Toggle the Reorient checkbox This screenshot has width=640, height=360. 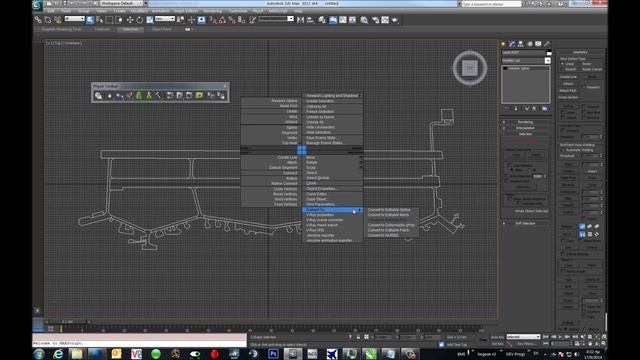584,87
